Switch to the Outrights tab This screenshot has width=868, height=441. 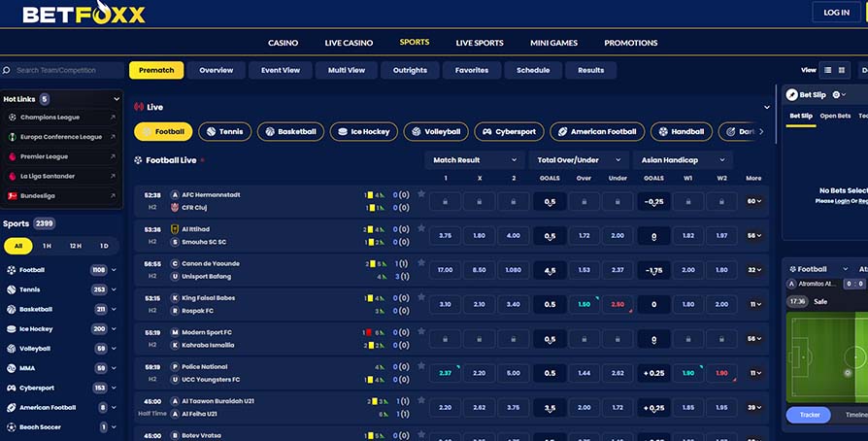(410, 70)
